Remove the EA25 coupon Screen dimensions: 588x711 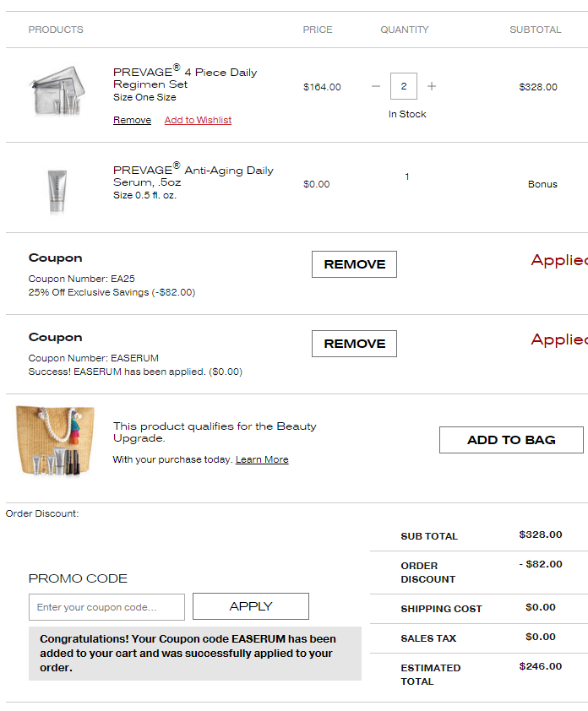(354, 264)
